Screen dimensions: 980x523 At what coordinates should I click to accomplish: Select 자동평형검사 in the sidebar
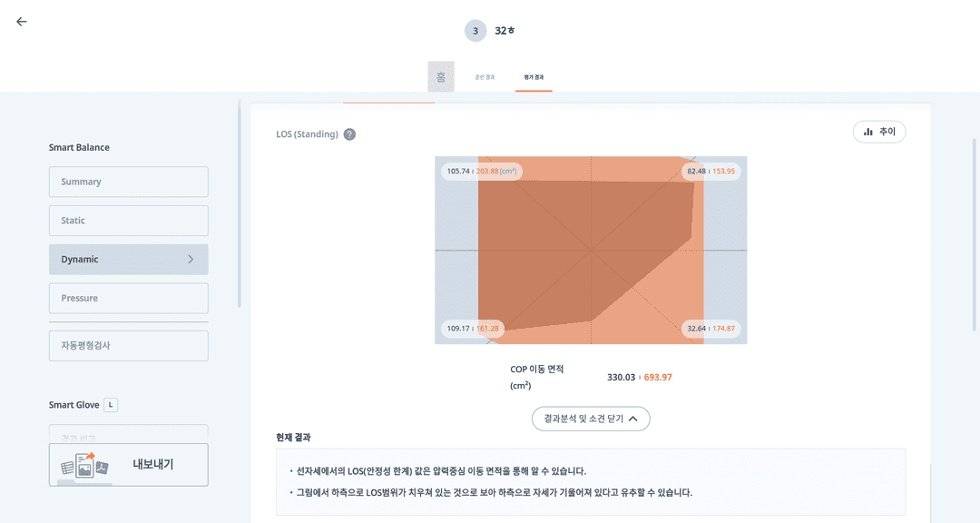click(x=128, y=346)
